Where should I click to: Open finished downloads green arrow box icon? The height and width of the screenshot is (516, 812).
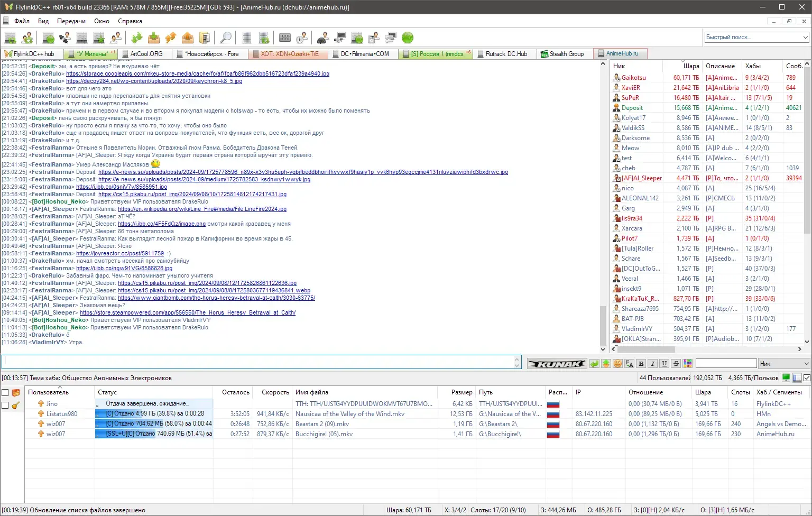154,38
